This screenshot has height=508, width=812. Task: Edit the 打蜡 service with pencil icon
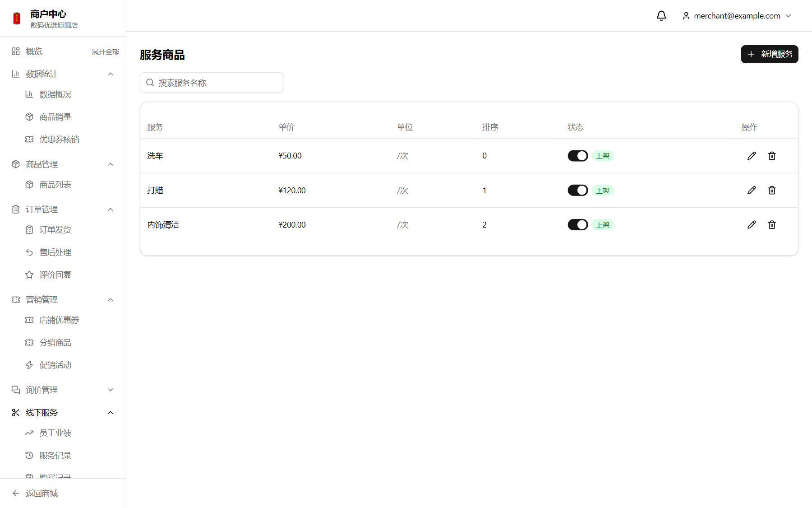pyautogui.click(x=752, y=190)
